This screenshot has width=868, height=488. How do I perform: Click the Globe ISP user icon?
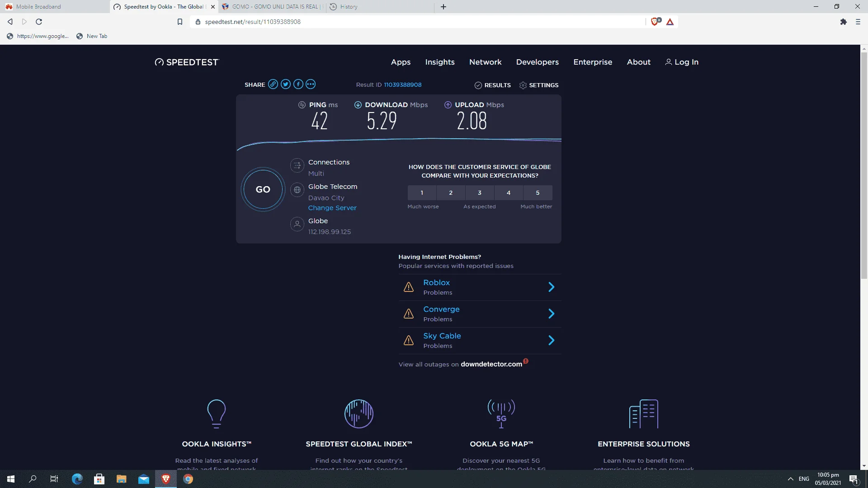(x=297, y=224)
